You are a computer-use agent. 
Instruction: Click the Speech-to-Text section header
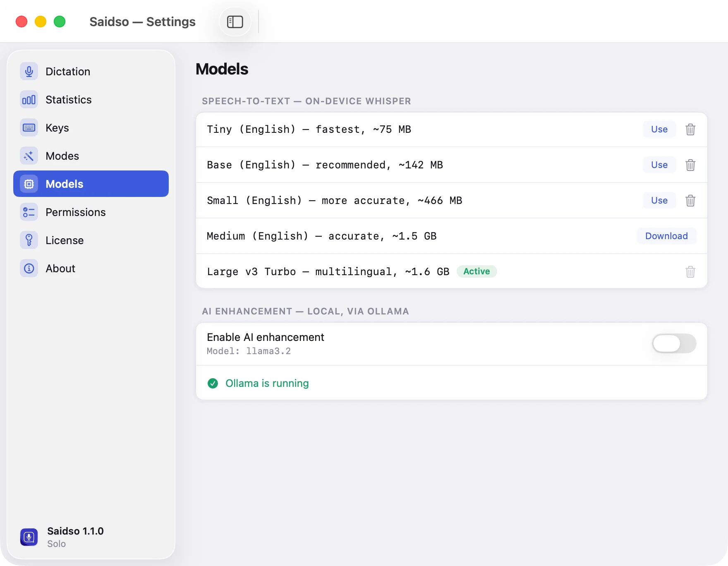click(307, 101)
